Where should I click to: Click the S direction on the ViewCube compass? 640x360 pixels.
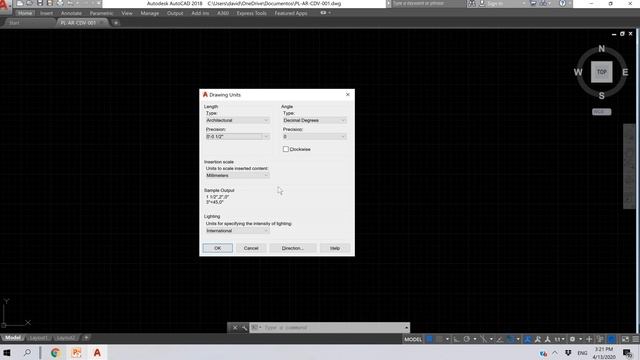602,96
